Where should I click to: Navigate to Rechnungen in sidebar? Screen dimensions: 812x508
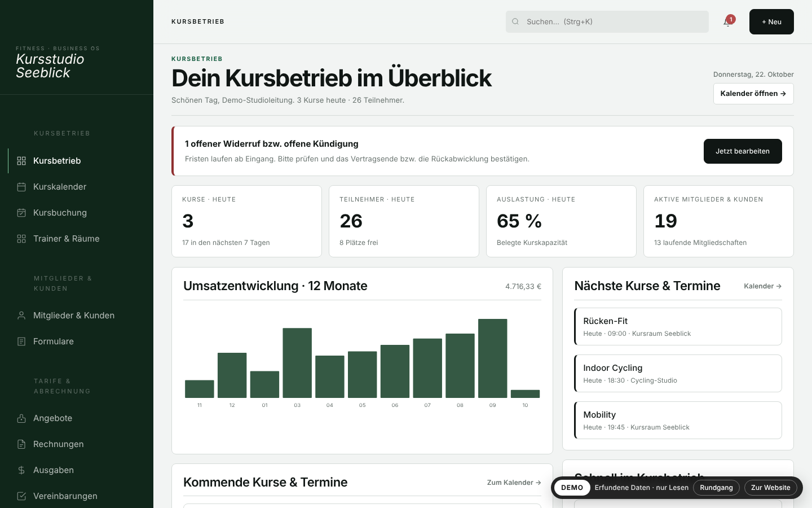pos(77,444)
